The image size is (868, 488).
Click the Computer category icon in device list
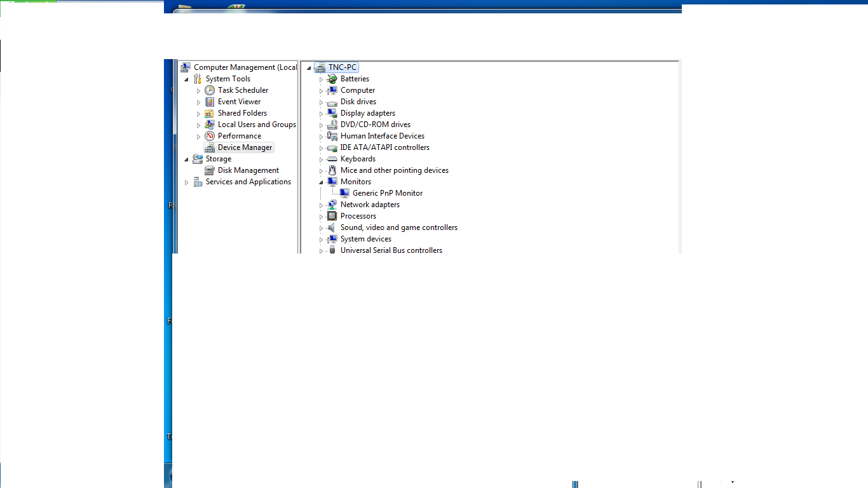(x=332, y=90)
